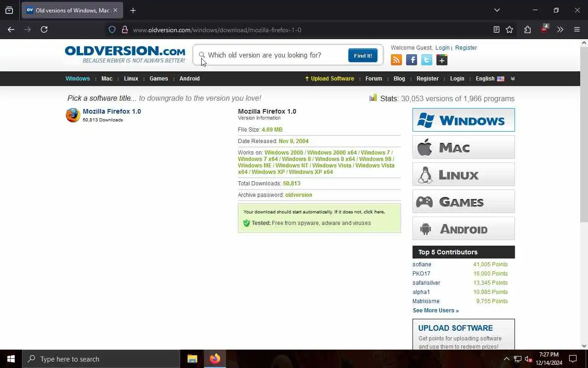Screen dimensions: 588x368
Task: Open Firefox reader view icon
Action: pyautogui.click(x=496, y=29)
